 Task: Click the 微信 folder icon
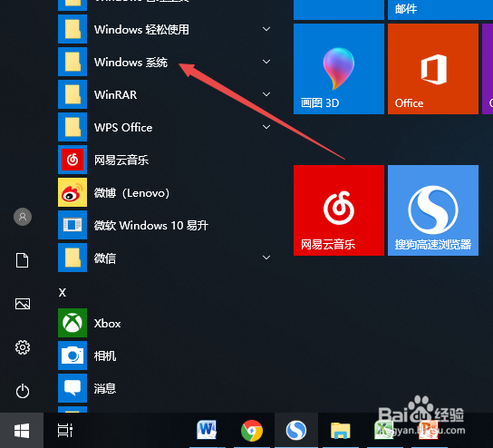tap(72, 258)
